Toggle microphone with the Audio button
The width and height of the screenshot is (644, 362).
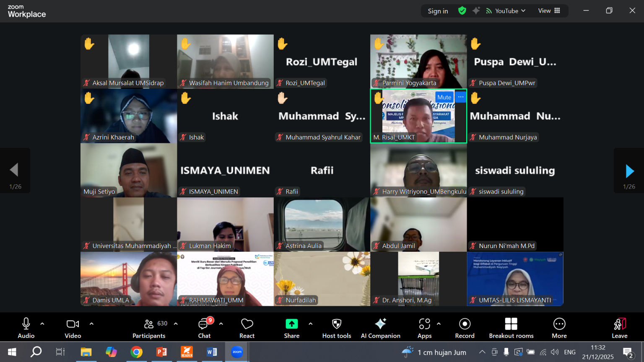click(26, 328)
